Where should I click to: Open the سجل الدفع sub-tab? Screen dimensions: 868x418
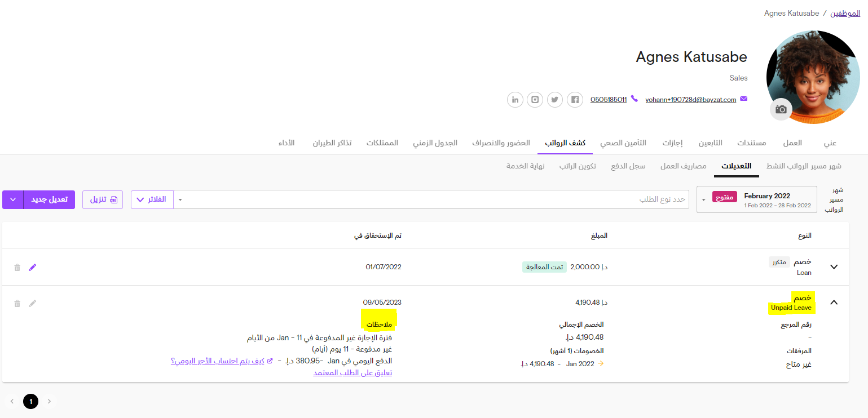[x=628, y=166]
